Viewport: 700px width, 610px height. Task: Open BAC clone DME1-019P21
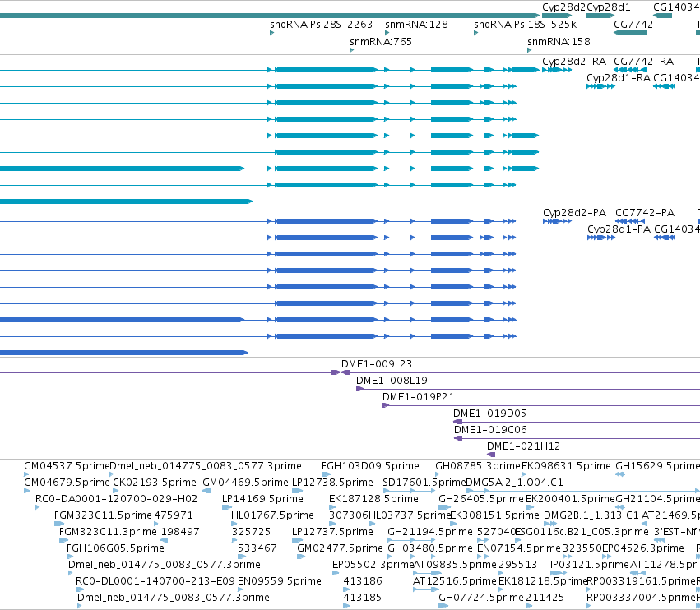(x=419, y=397)
